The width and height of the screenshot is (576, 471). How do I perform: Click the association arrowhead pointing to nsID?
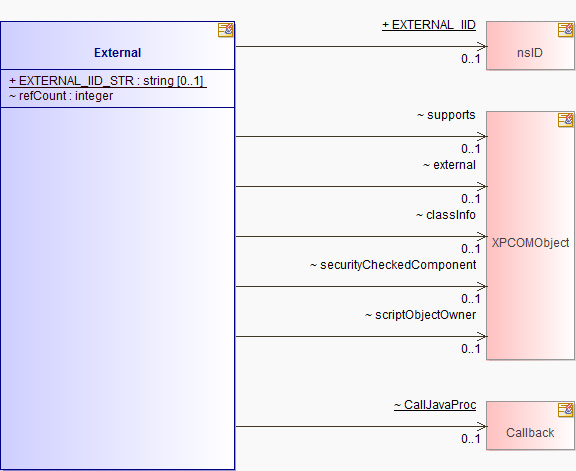(x=482, y=46)
